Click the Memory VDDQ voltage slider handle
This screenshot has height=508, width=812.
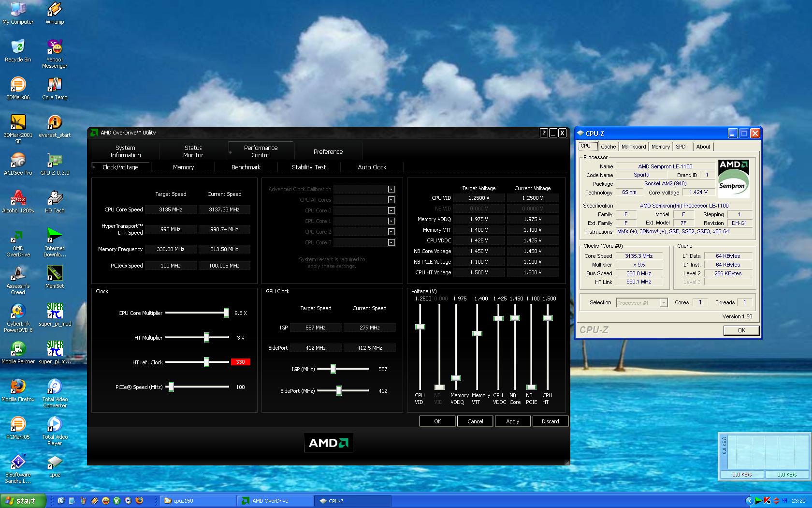[x=456, y=378]
